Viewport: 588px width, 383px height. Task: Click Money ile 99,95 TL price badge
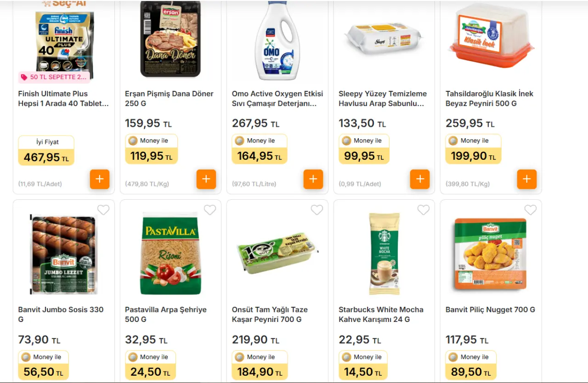[x=364, y=149]
